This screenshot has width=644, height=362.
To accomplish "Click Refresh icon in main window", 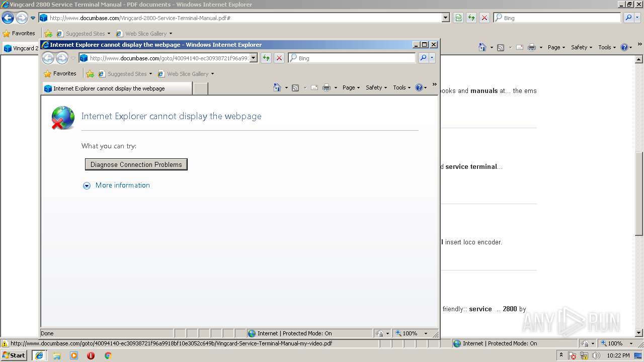I will (x=471, y=18).
